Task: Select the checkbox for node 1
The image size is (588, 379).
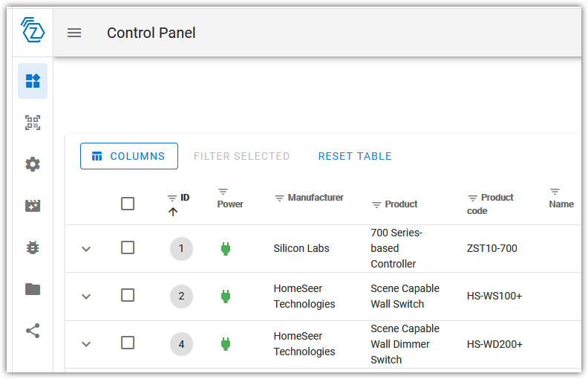Action: pyautogui.click(x=128, y=248)
